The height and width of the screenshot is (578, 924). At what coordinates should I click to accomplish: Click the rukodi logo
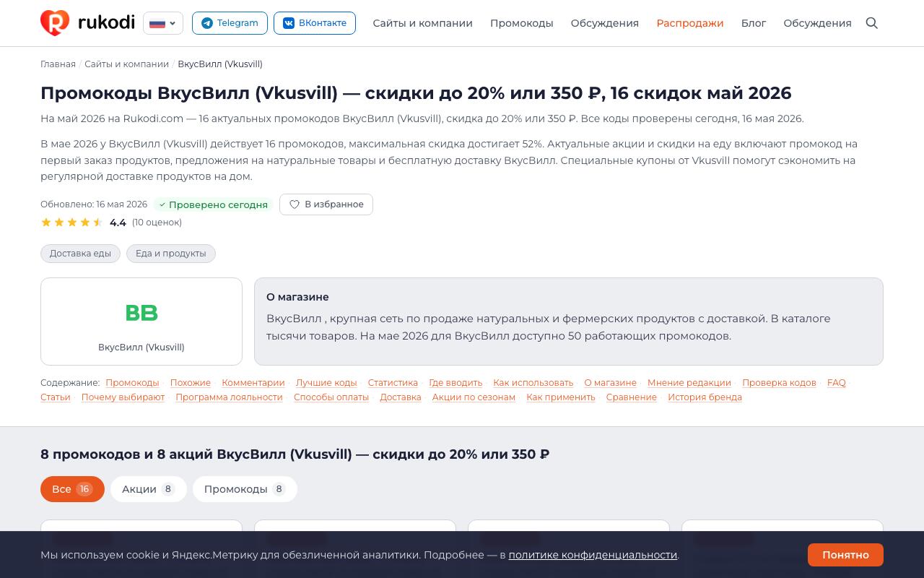point(87,23)
